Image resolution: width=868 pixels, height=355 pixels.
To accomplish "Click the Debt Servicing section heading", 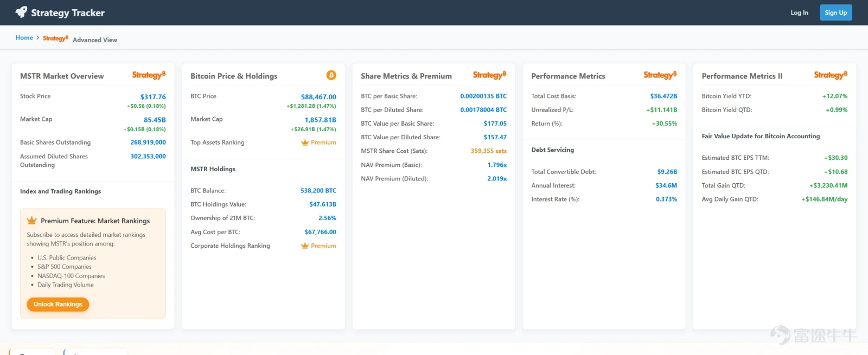I will click(553, 150).
